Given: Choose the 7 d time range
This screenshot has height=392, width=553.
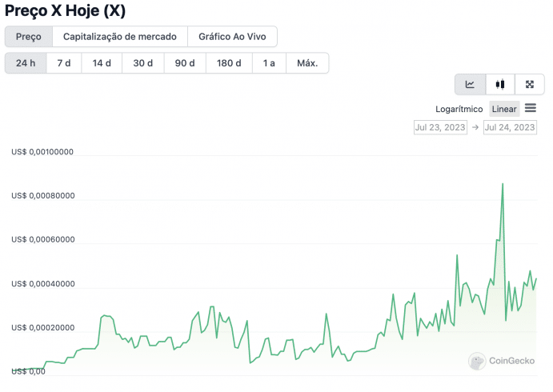Looking at the screenshot, I should coord(64,63).
